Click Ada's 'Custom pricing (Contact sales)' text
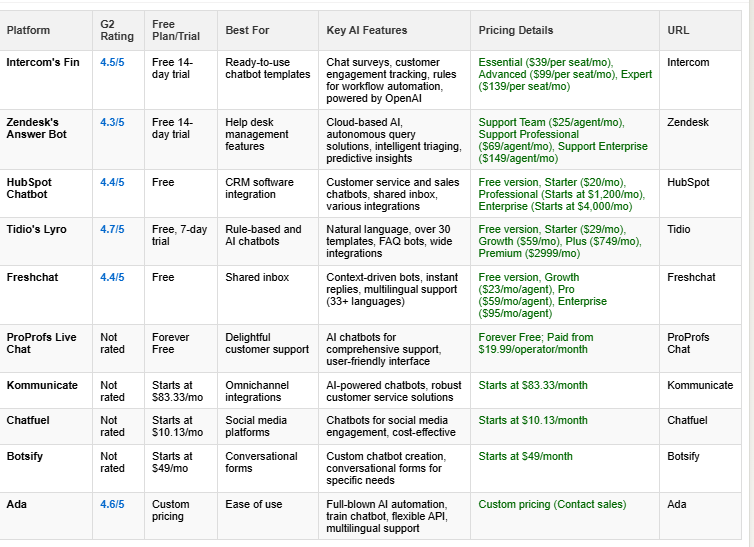Screen dimensions: 754x547 [552, 504]
